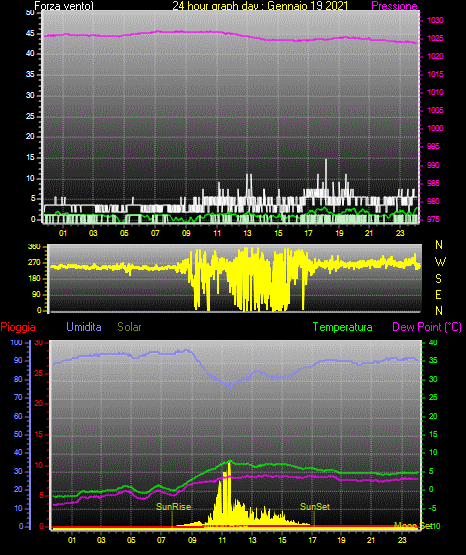Click the Pioggia legend label
Image resolution: width=466 pixels, height=555 pixels.
(x=18, y=327)
